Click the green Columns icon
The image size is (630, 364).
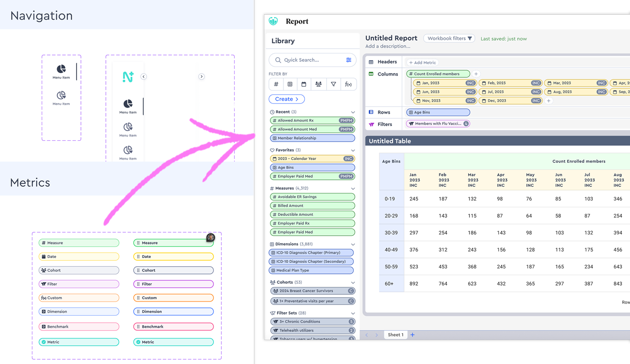pos(371,74)
